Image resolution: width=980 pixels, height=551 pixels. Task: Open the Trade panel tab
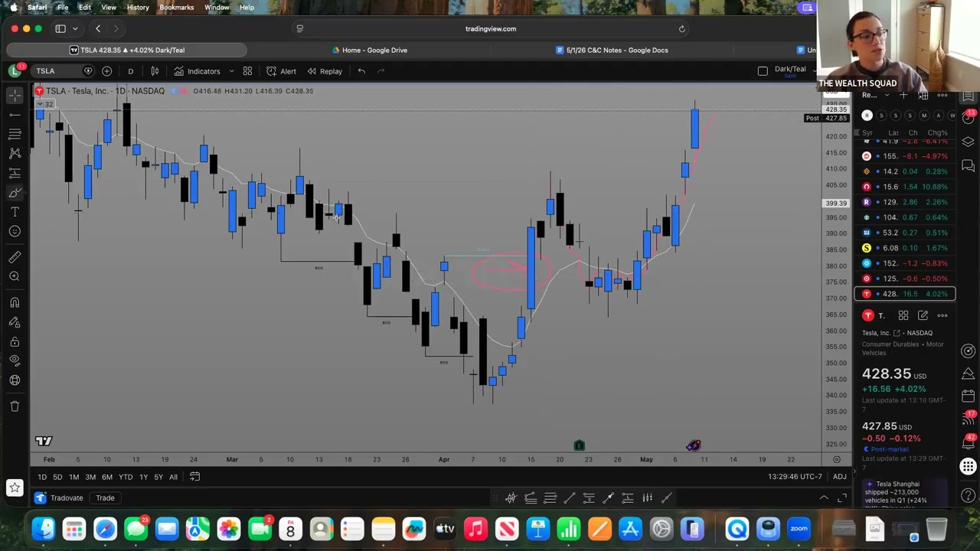point(105,498)
